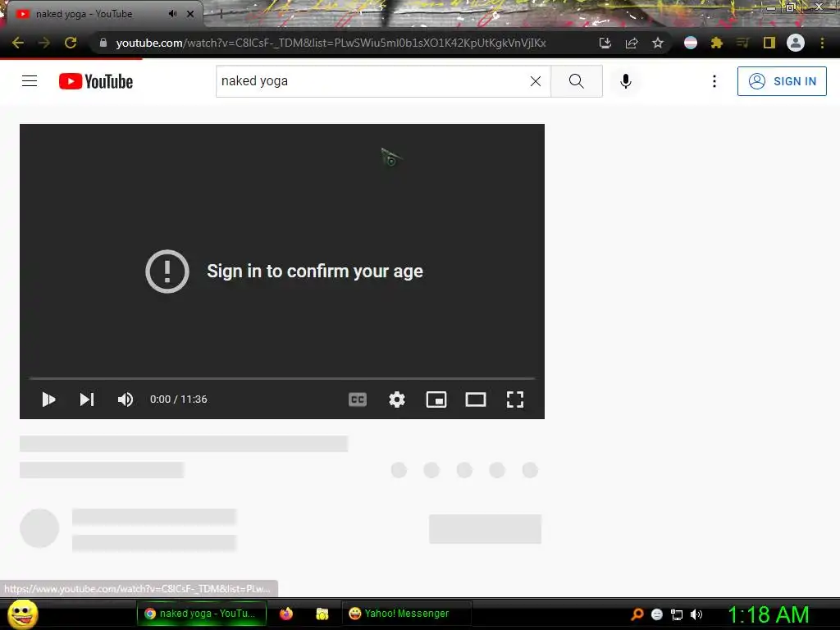The width and height of the screenshot is (840, 630).
Task: Select Chrome 'naked yoga' taskbar item
Action: pyautogui.click(x=202, y=614)
